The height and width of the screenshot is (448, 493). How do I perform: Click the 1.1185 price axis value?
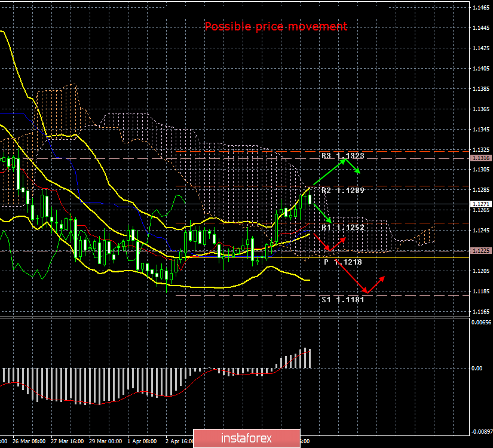[481, 291]
